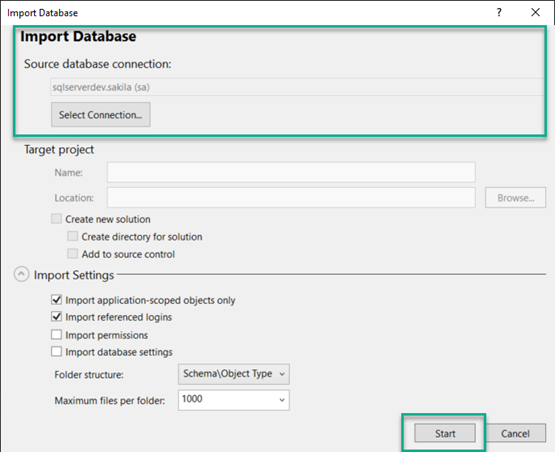This screenshot has width=555, height=452.
Task: Click the source database connection field
Action: coord(297,87)
